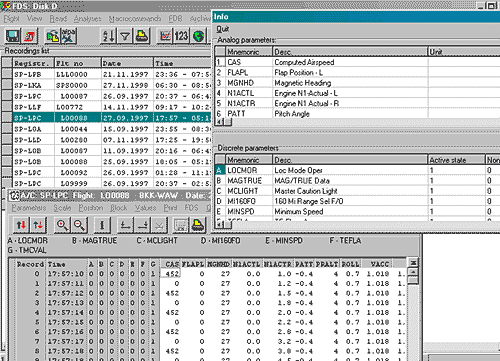Viewport: 500px width, 361px height.
Task: Click the 123 icon in flight window title
Action: (14, 195)
